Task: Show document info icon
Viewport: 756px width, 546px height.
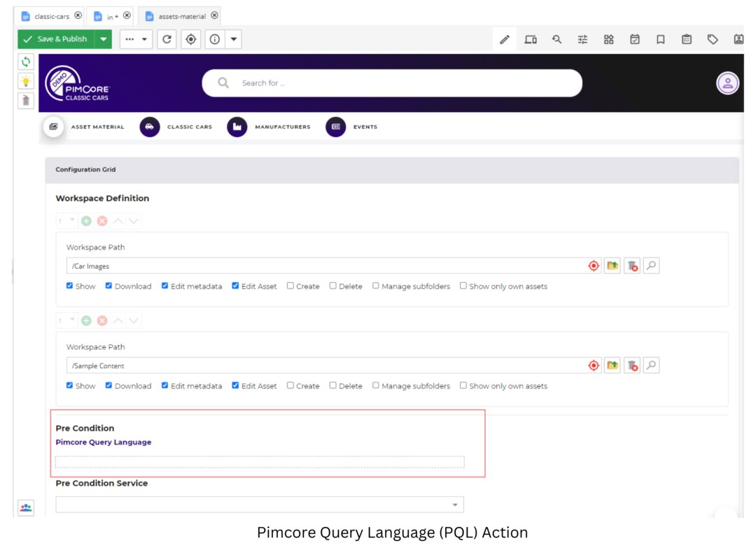Action: (x=215, y=39)
